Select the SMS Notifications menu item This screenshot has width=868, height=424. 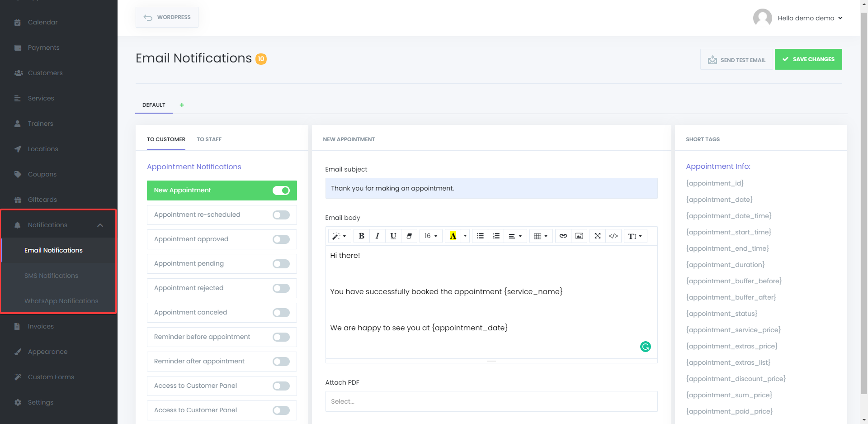point(51,276)
